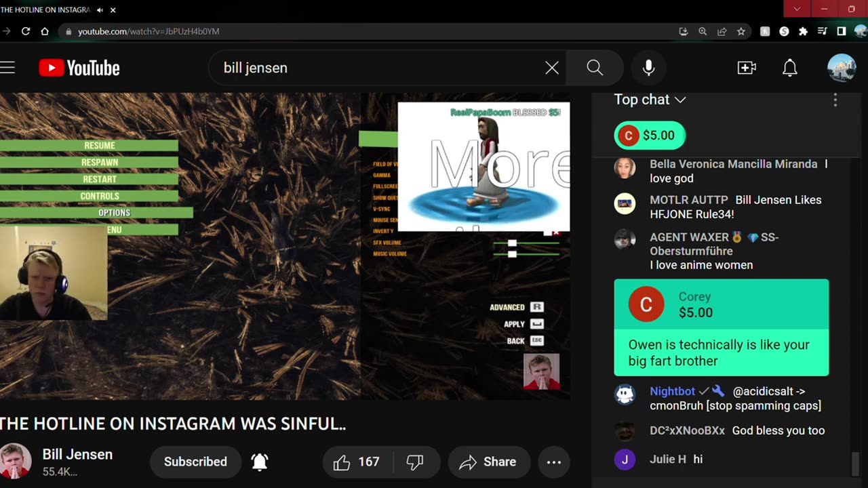This screenshot has height=488, width=868.
Task: Click the 55.4K subscriber count
Action: [60, 472]
